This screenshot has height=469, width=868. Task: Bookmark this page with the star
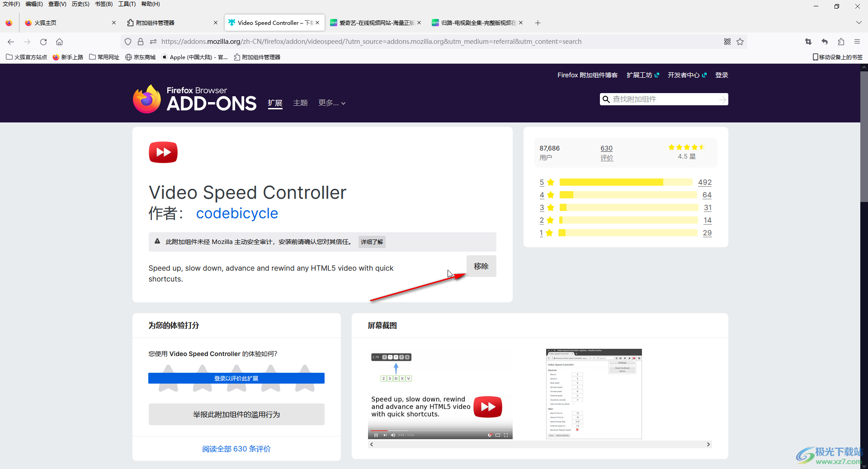[740, 42]
